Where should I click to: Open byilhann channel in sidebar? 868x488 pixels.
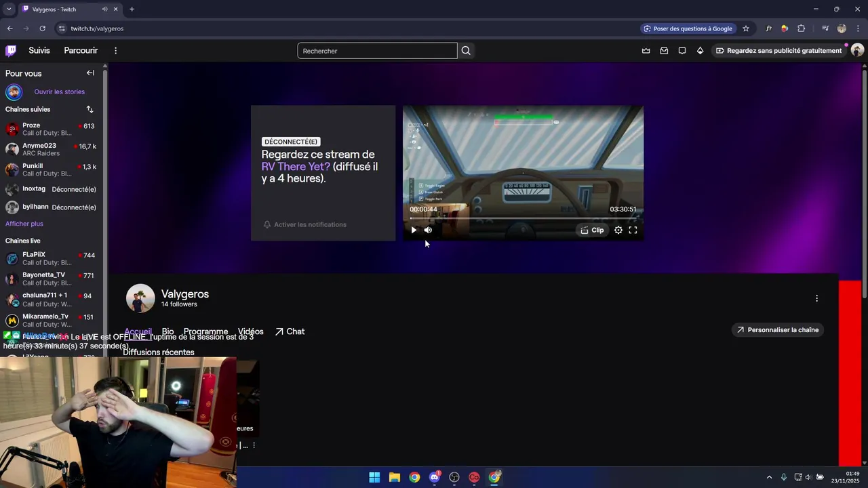click(52, 207)
